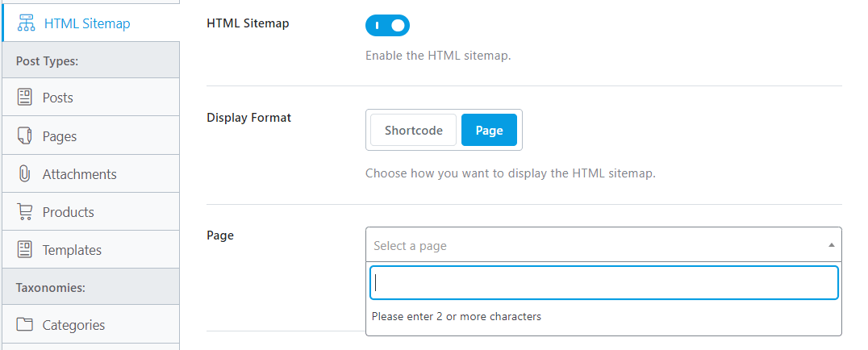The image size is (868, 350).
Task: Open the Attachments sidebar tab
Action: pyautogui.click(x=91, y=174)
